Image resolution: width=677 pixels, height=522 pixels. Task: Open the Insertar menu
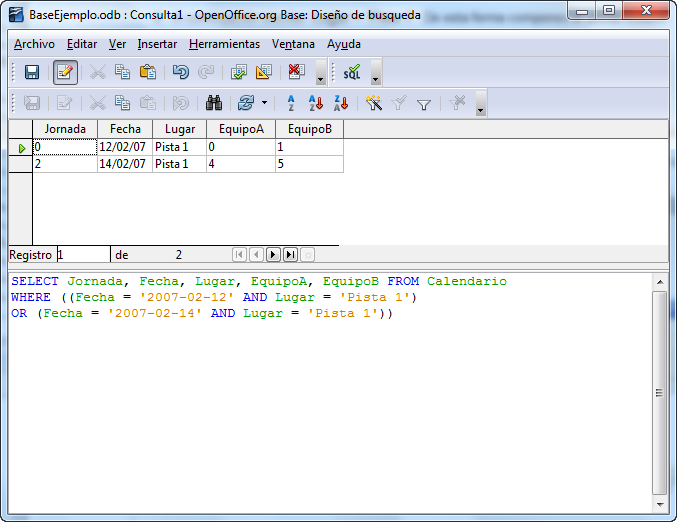coord(157,44)
